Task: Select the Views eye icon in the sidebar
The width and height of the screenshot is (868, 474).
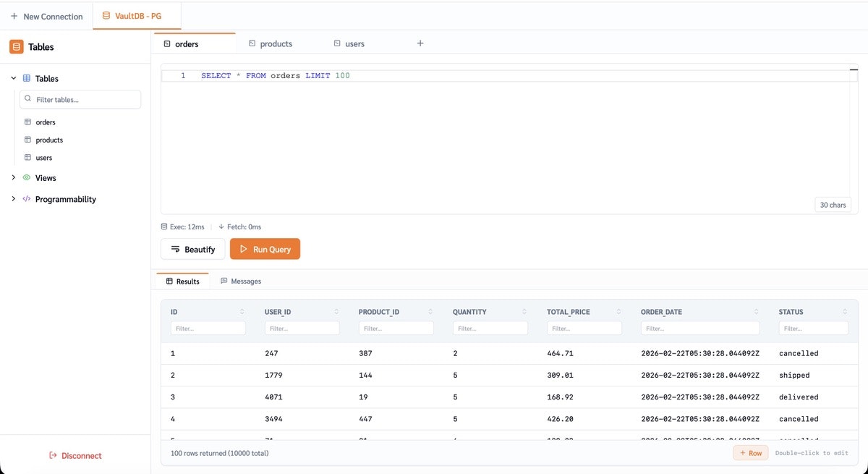Action: click(27, 177)
